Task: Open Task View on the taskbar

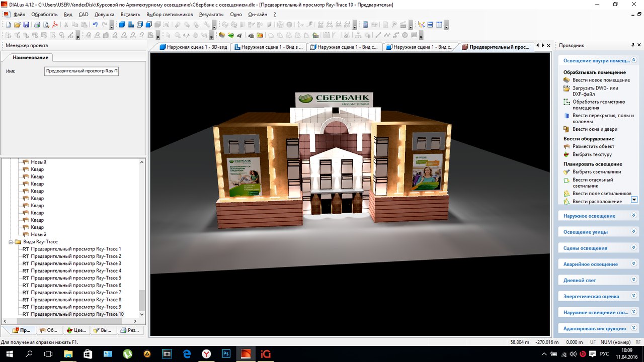Action: point(48,354)
